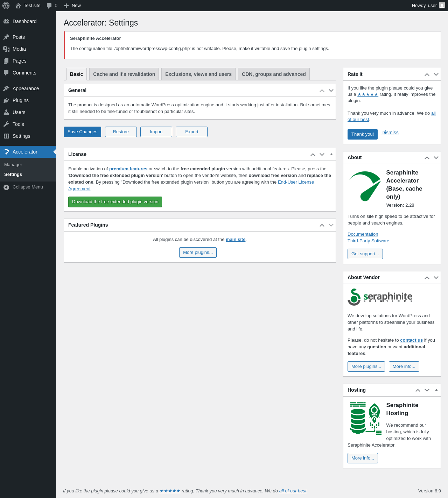Click the Seraphinite Hosting server rocket image
This screenshot has height=498, width=448.
pos(366,418)
